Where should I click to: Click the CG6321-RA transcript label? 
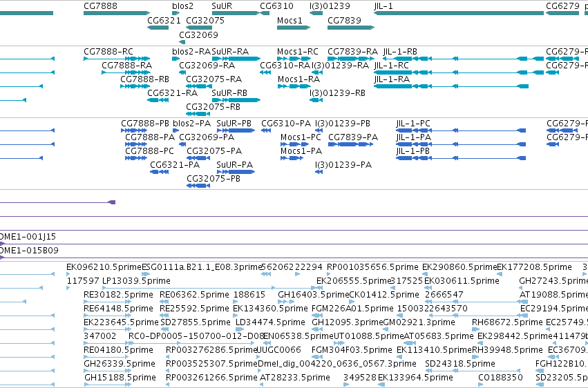[173, 93]
